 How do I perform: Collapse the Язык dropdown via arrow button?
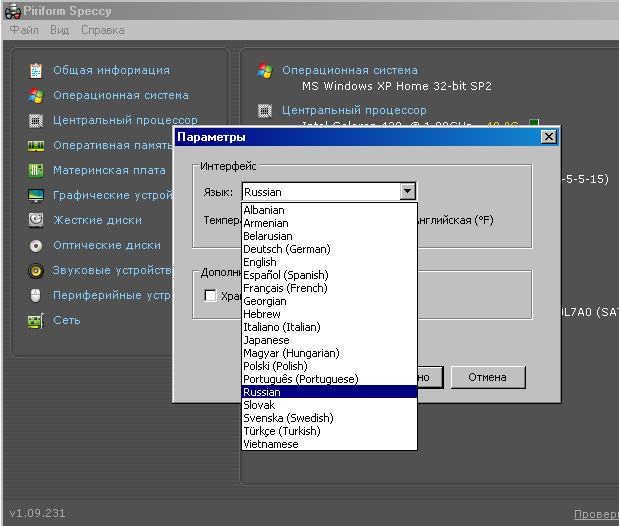click(408, 192)
